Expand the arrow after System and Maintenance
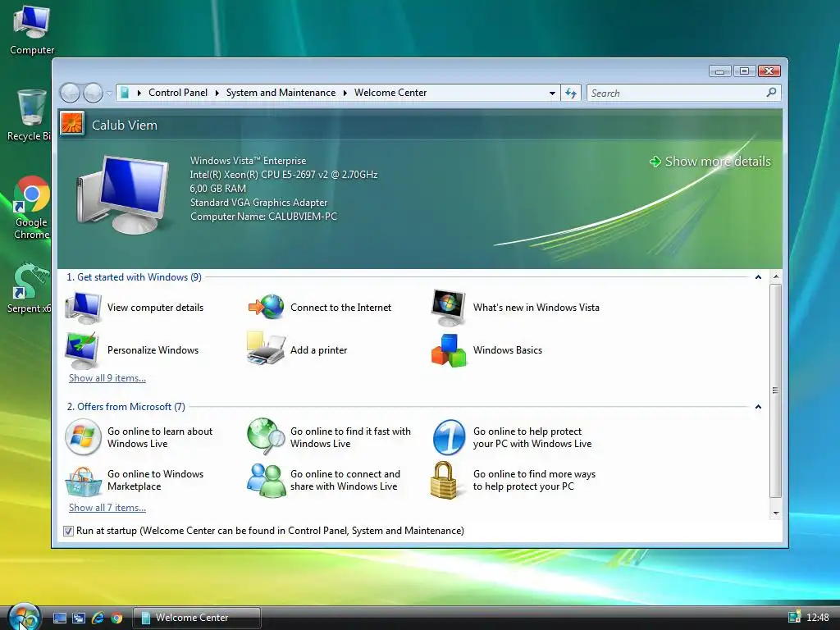The height and width of the screenshot is (630, 840). [345, 93]
